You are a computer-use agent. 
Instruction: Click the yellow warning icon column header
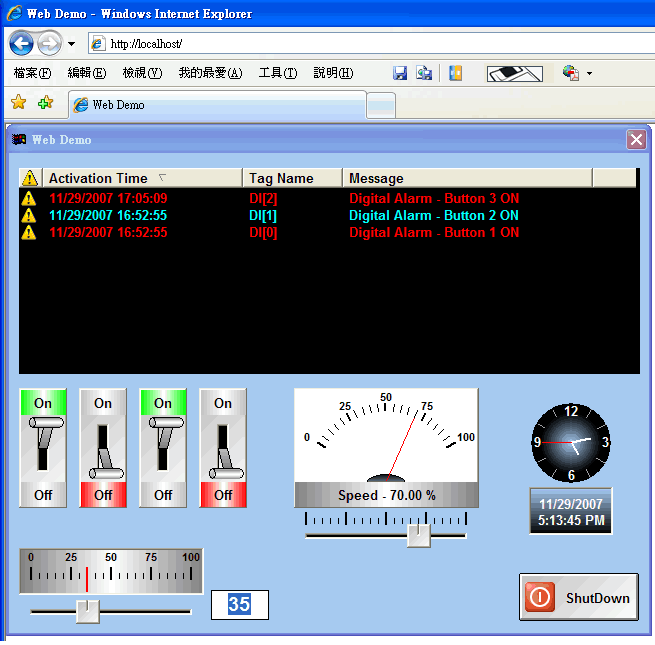[x=30, y=178]
